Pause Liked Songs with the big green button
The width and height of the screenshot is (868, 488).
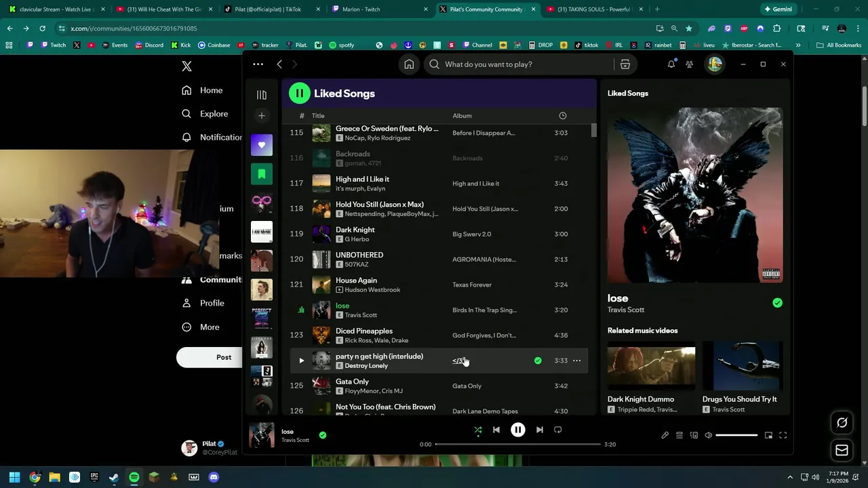pos(300,94)
